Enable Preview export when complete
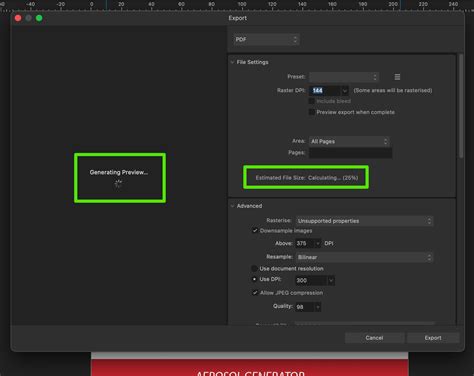Viewport: 474px width, 376px height. [312, 112]
